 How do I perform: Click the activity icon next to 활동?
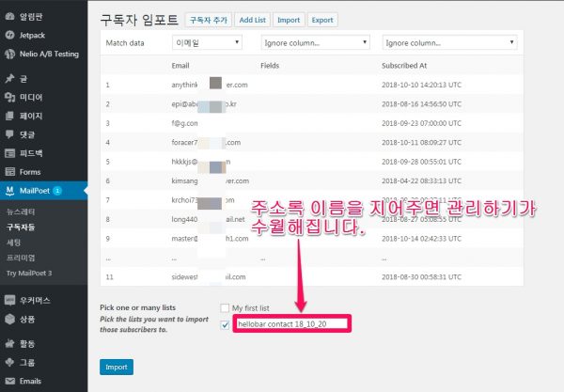pyautogui.click(x=9, y=343)
